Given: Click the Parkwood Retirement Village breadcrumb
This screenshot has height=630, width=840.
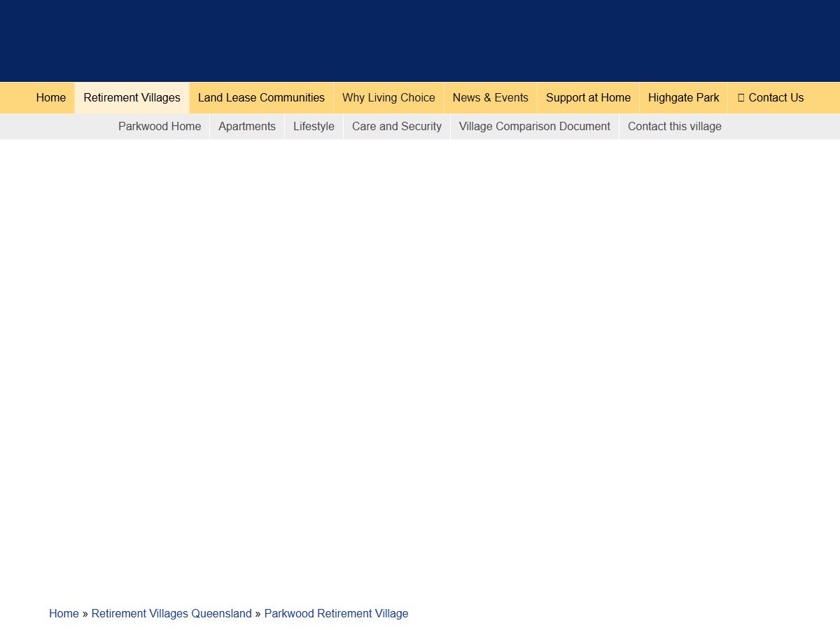Looking at the screenshot, I should click(x=336, y=614).
